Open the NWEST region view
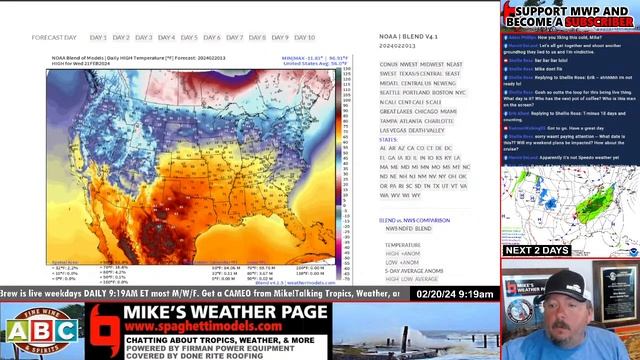The height and width of the screenshot is (360, 640). click(x=409, y=64)
